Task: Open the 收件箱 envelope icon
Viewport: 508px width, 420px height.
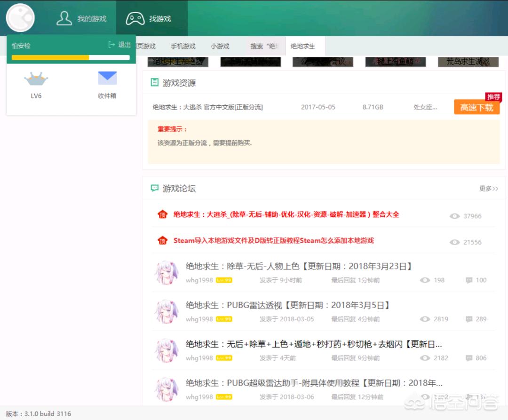Action: [x=107, y=78]
